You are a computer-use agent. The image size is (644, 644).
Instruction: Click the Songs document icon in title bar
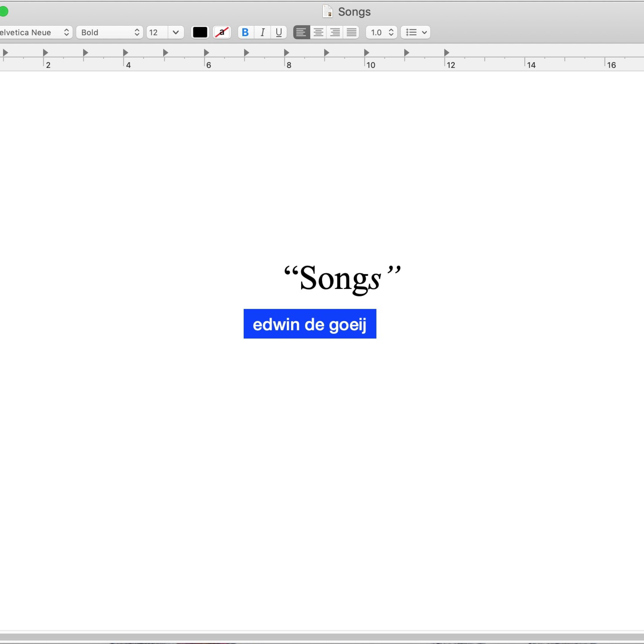coord(327,12)
